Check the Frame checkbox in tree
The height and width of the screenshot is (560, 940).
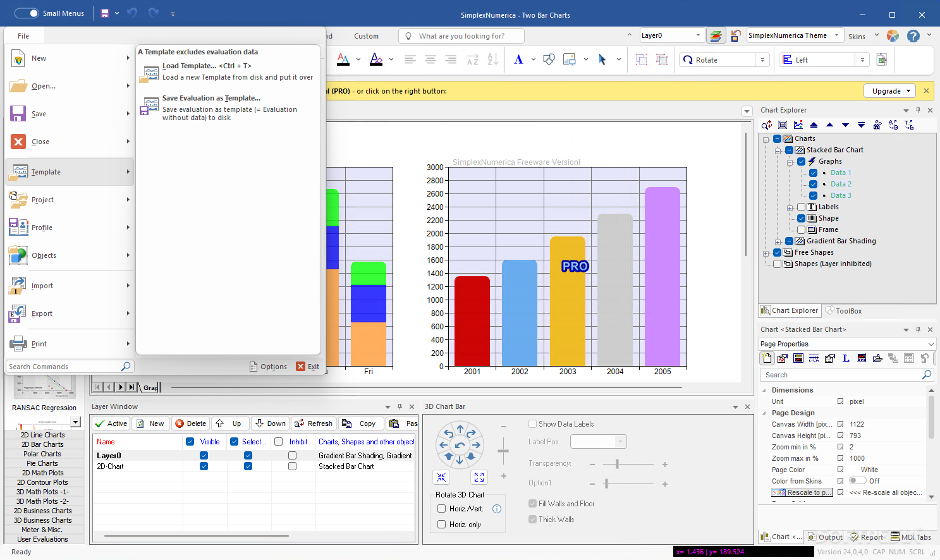802,229
